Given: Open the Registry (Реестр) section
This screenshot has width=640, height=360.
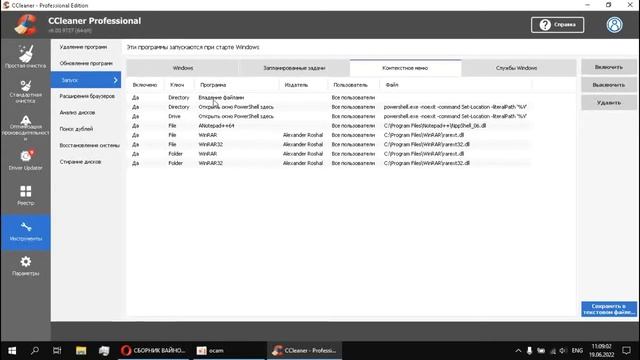Looking at the screenshot, I should point(25,195).
